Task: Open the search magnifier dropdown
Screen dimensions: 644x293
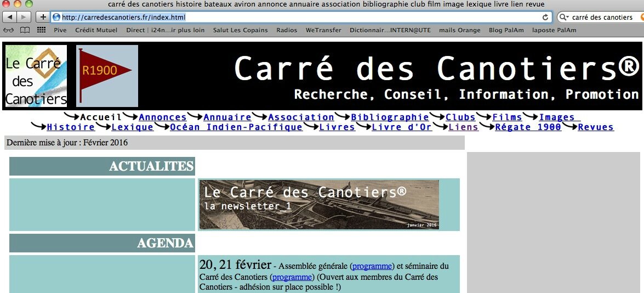Action: (565, 17)
